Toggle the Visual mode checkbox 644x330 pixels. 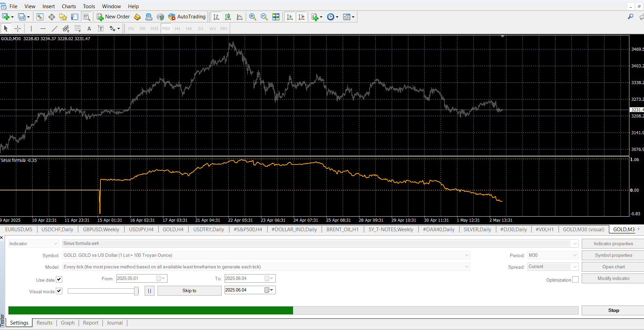pyautogui.click(x=59, y=291)
